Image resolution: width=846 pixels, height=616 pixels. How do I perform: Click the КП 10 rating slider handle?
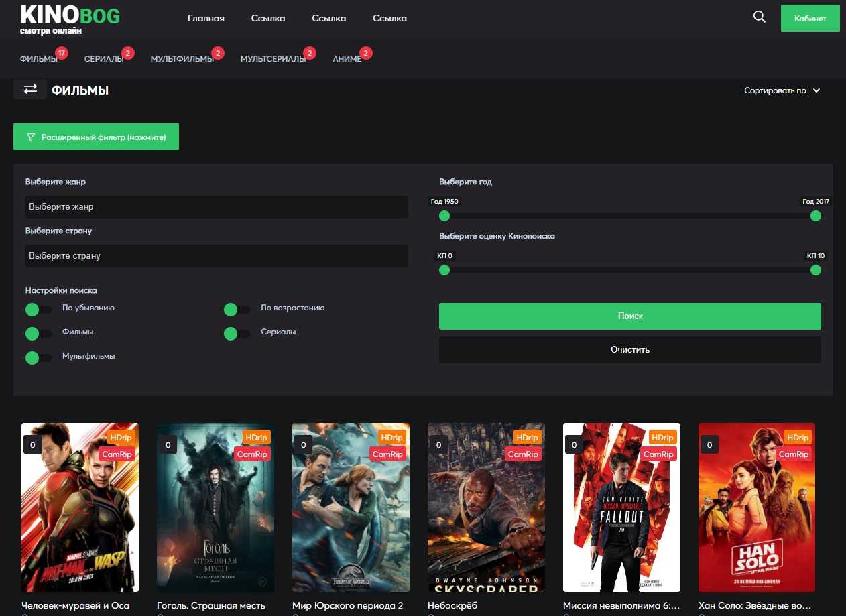[x=815, y=270]
